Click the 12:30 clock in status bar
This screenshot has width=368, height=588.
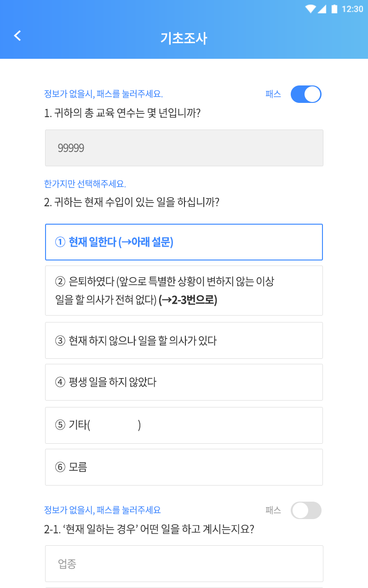353,9
